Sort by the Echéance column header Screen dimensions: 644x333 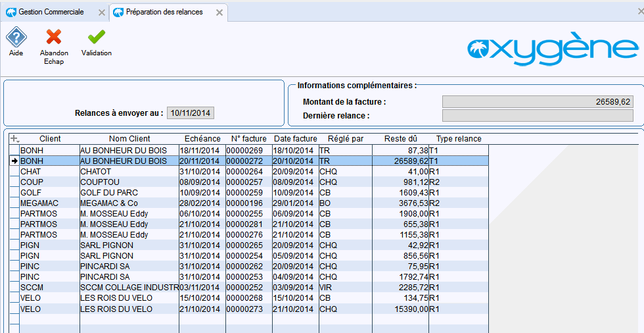tap(202, 139)
